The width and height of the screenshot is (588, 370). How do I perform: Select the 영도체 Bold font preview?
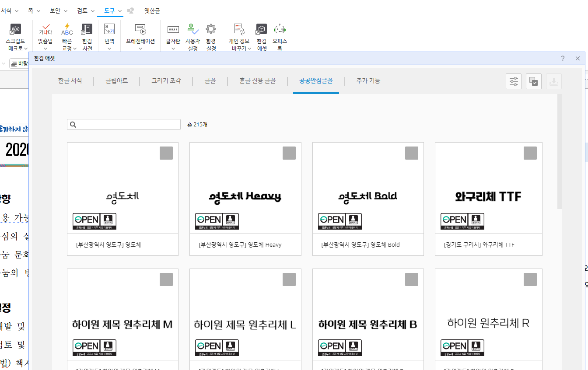[x=368, y=196]
